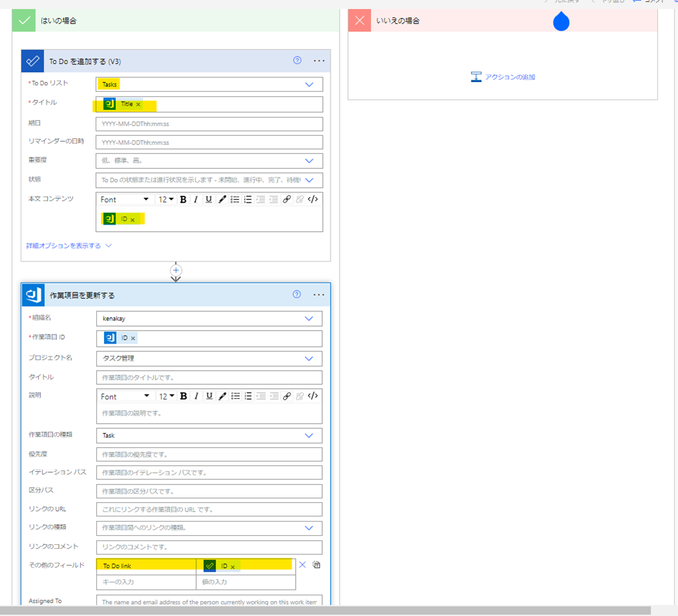Insert link in 説明 editor toolbar
This screenshot has height=616, width=678.
(287, 396)
